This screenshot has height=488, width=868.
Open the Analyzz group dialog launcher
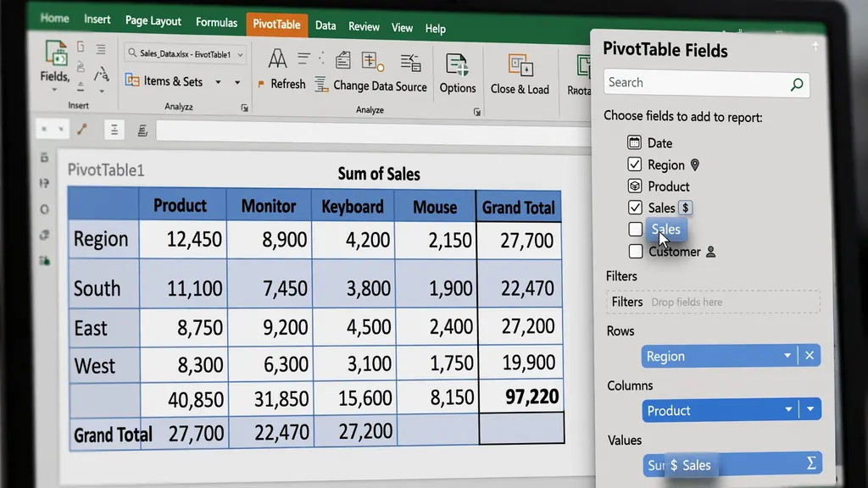coord(244,108)
